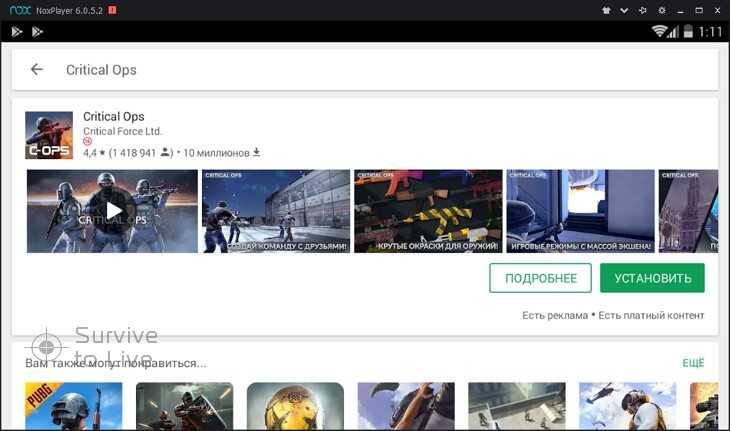This screenshot has width=730, height=431.
Task: Open the PUBG app icon in recommendations
Action: 74,406
